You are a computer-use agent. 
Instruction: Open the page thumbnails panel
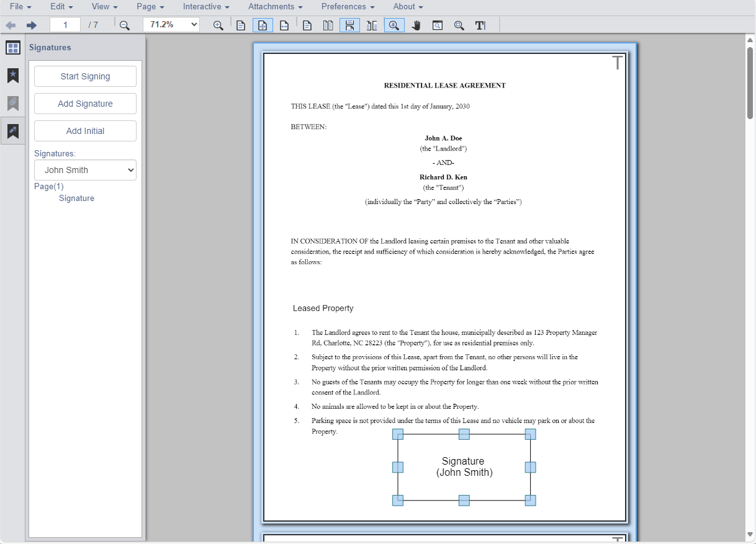coord(13,48)
